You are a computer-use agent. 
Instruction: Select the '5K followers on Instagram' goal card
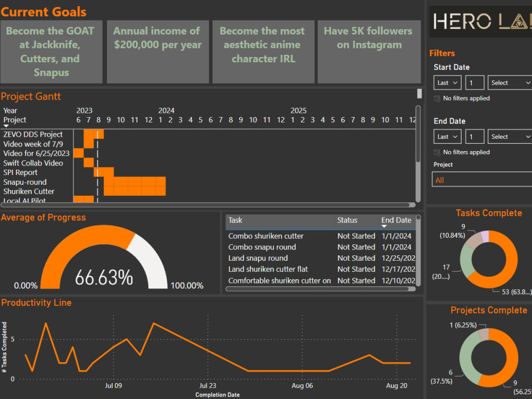coord(369,52)
